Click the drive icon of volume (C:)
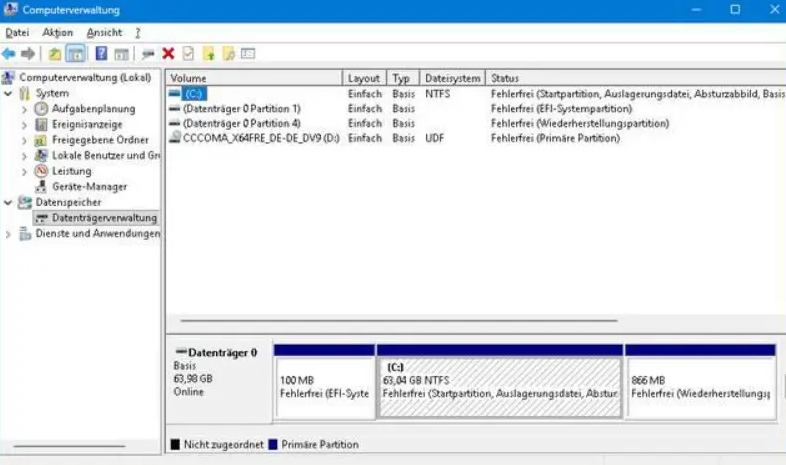 click(x=174, y=93)
